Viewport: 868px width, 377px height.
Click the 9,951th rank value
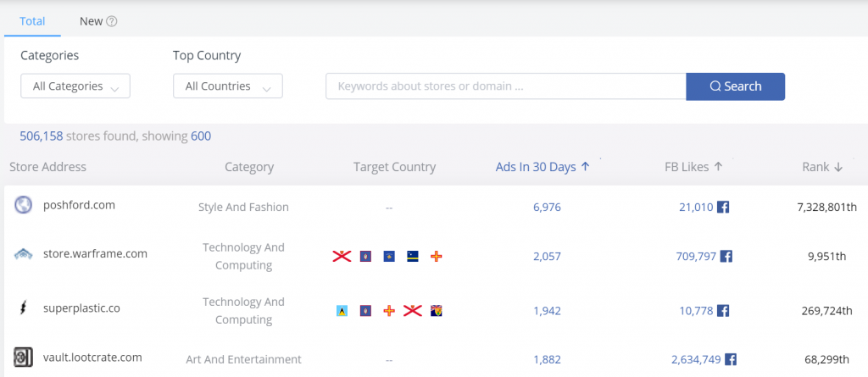click(827, 257)
